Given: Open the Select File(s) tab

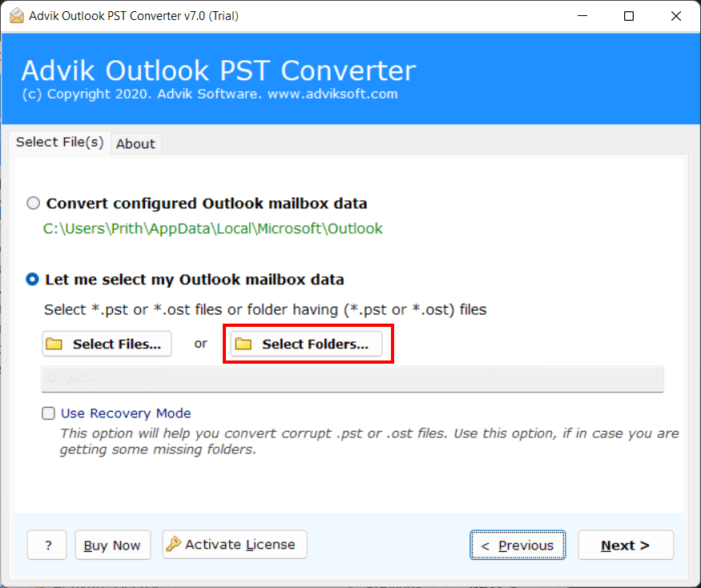Looking at the screenshot, I should coord(60,142).
